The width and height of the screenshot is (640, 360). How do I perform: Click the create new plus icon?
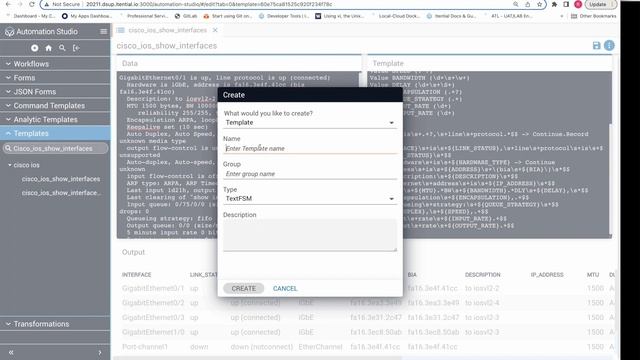(x=35, y=48)
